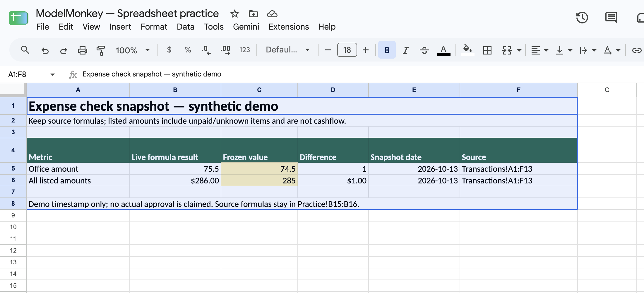This screenshot has width=644, height=293.
Task: Open the Data menu
Action: 186,27
